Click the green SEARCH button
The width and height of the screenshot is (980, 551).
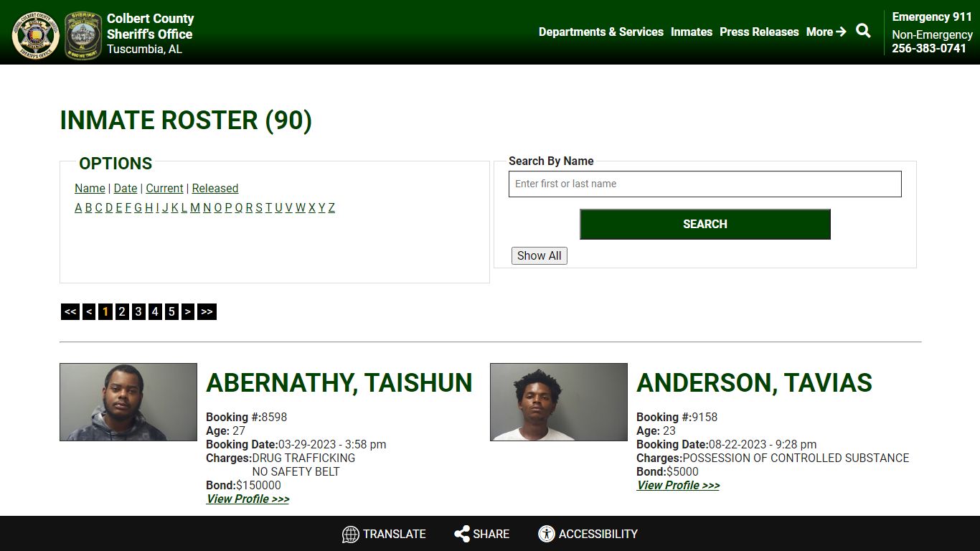point(705,224)
